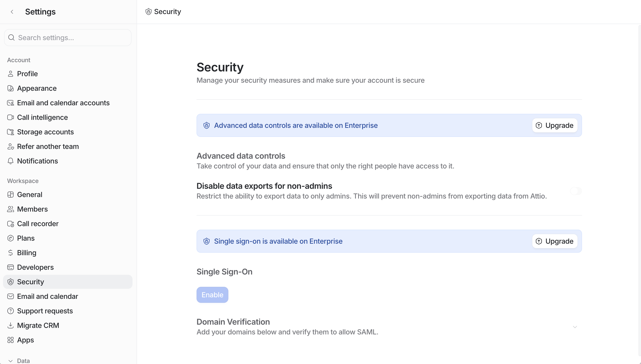Open Billing via the dollar icon
The width and height of the screenshot is (641, 364).
pos(11,253)
